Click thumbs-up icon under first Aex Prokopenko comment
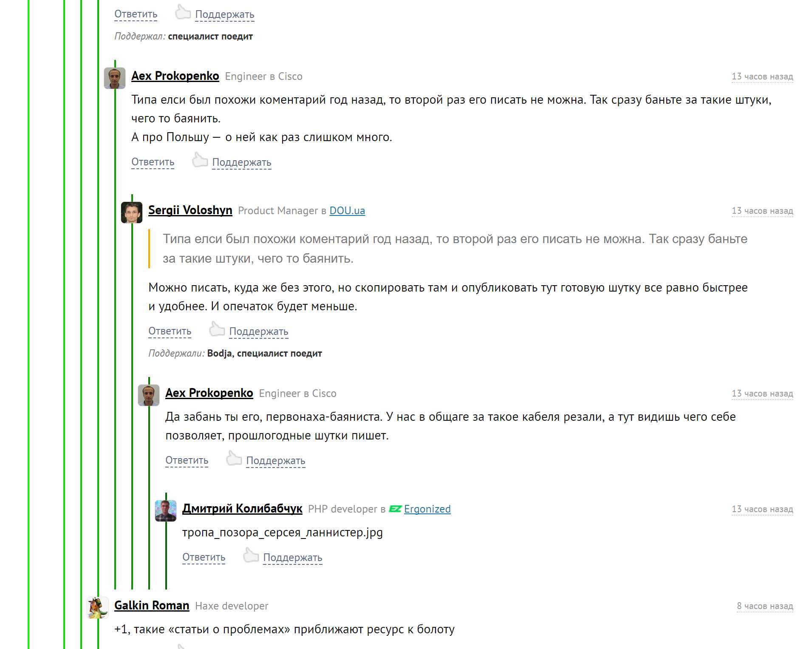Screen dimensions: 812x649 (x=200, y=160)
